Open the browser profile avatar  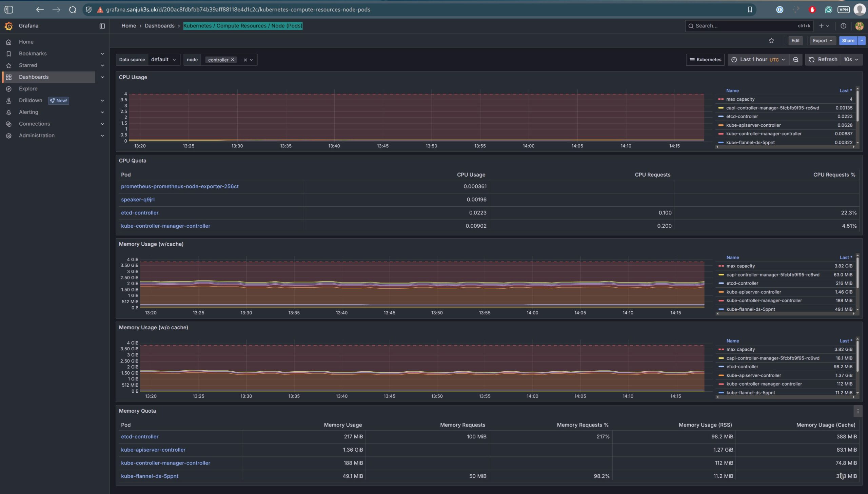coord(859,9)
